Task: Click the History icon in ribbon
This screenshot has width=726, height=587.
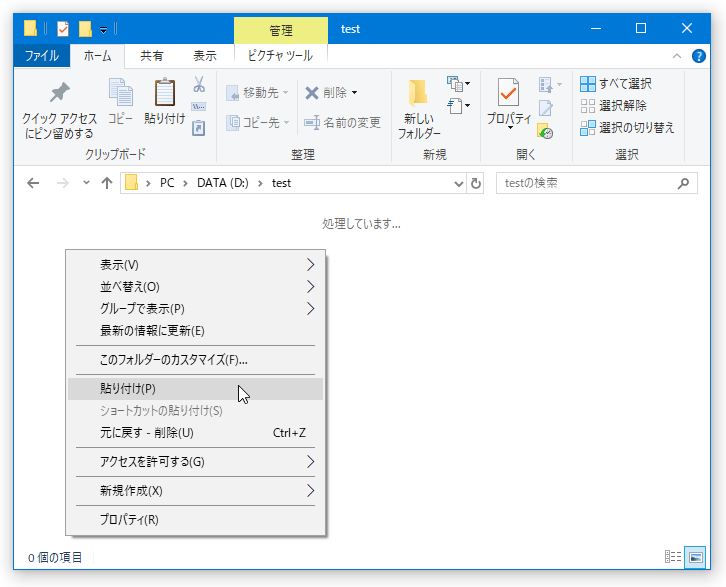Action: [545, 131]
